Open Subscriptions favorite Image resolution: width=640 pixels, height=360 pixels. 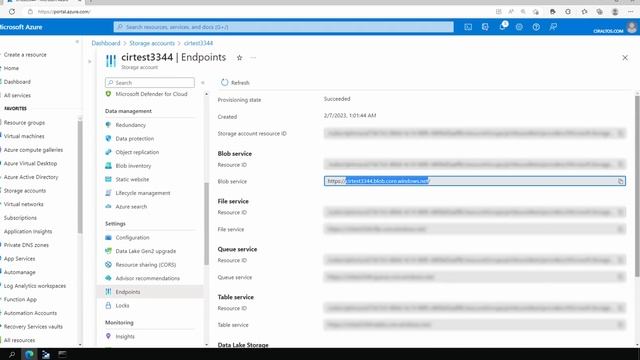(x=20, y=218)
